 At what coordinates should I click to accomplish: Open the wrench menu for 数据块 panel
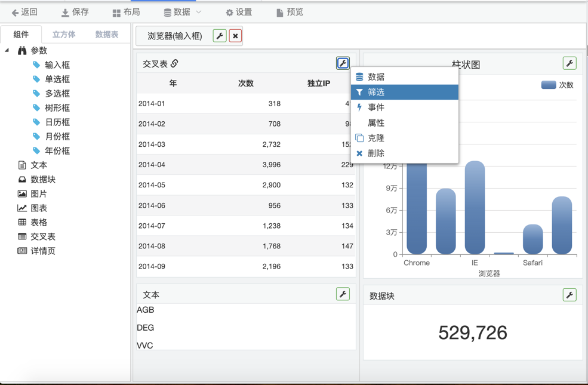[x=569, y=295]
